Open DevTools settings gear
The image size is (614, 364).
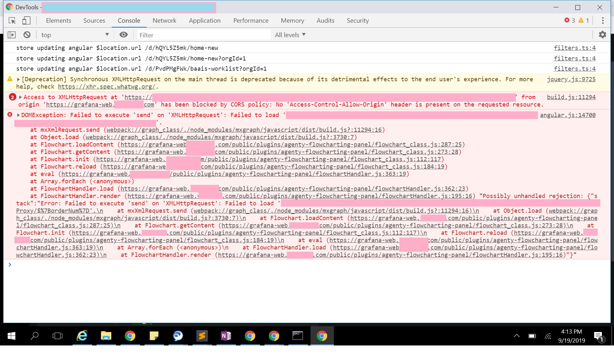(x=602, y=35)
